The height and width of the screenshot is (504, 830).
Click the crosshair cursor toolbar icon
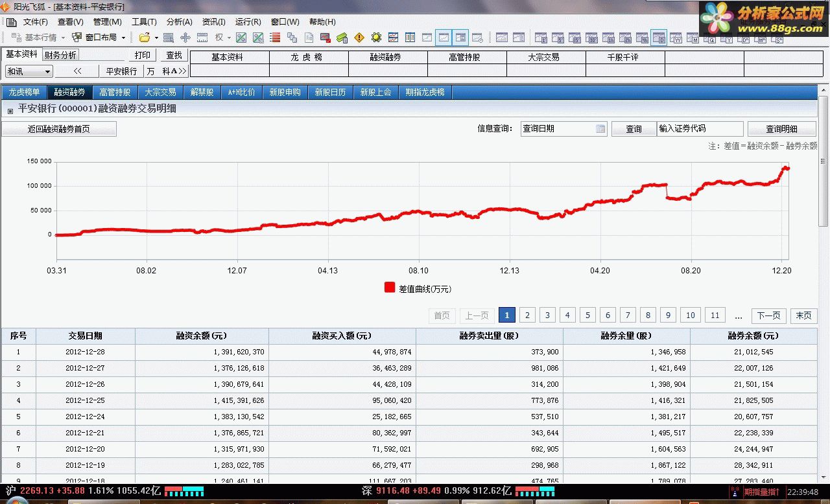pos(185,38)
